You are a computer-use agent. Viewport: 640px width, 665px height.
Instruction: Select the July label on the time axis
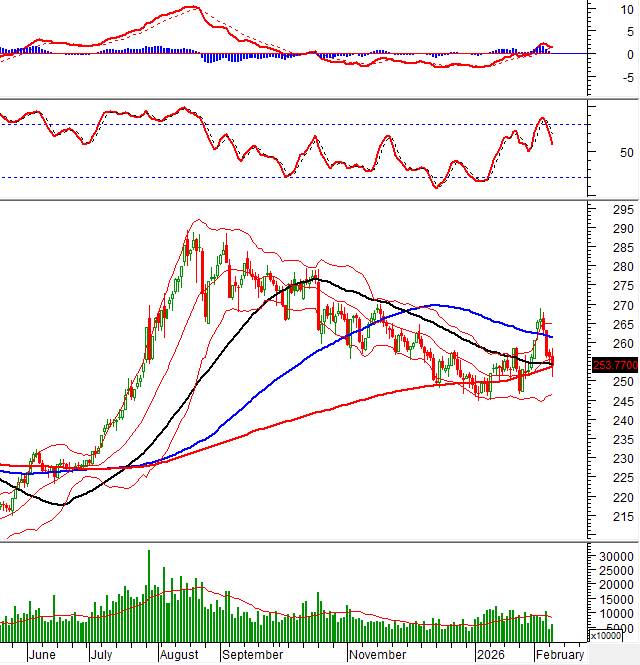(101, 655)
